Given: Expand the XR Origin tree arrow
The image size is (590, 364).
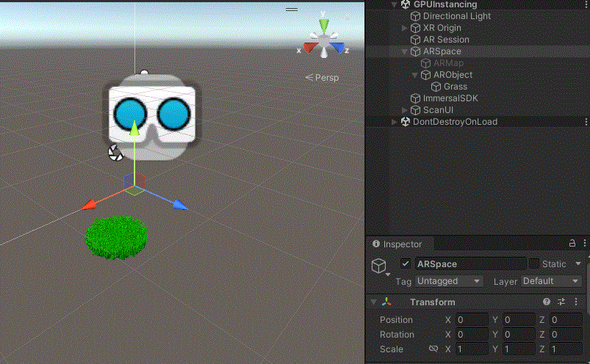Looking at the screenshot, I should pos(405,28).
